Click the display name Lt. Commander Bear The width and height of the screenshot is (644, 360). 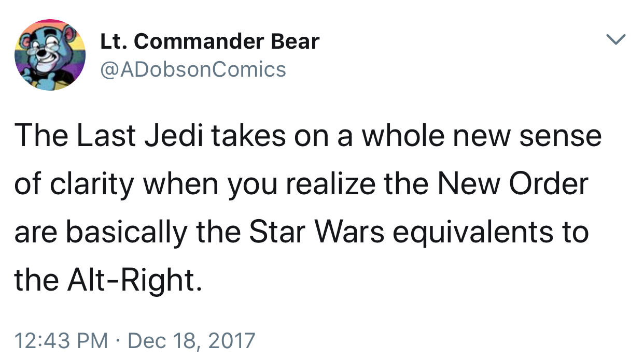209,41
